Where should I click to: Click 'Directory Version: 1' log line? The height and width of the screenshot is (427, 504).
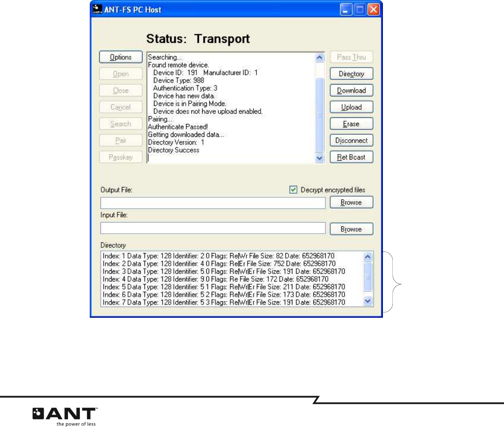coord(176,143)
